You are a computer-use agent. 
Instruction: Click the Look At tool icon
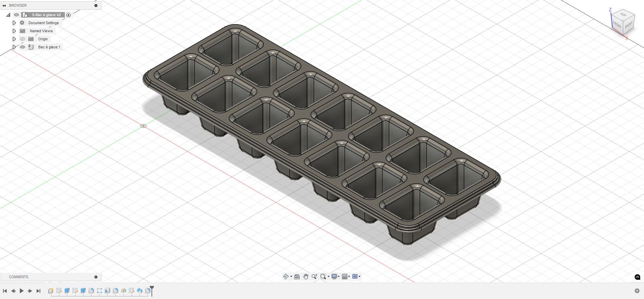point(297,277)
